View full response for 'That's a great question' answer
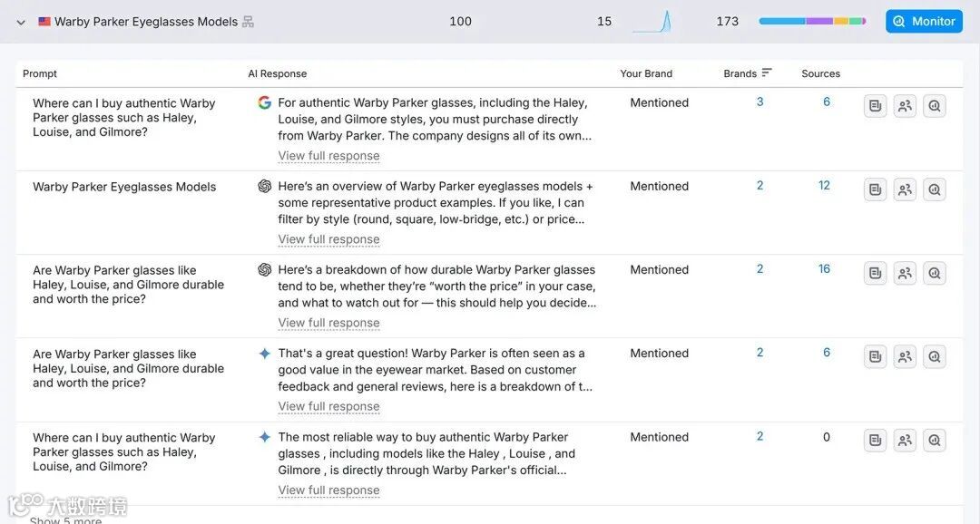 (x=328, y=406)
